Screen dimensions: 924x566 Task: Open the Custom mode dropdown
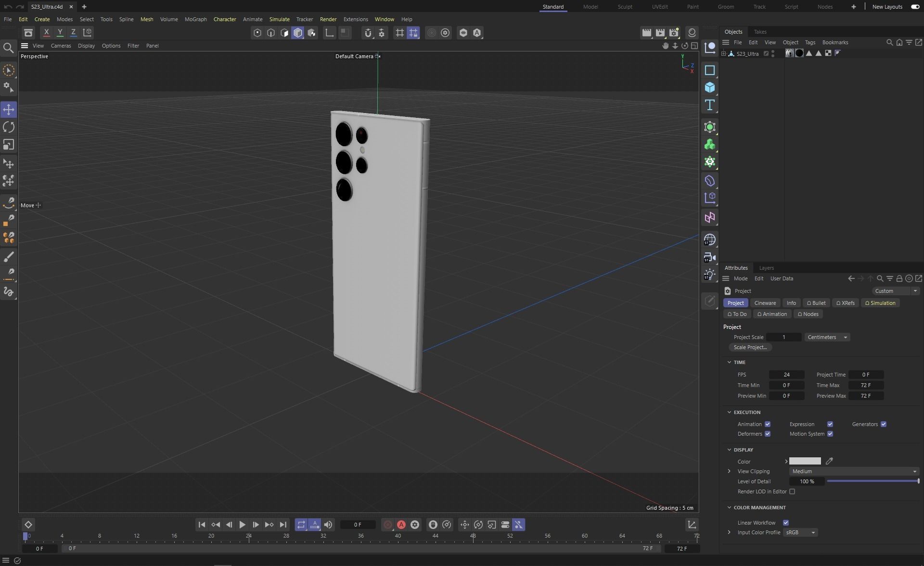895,291
